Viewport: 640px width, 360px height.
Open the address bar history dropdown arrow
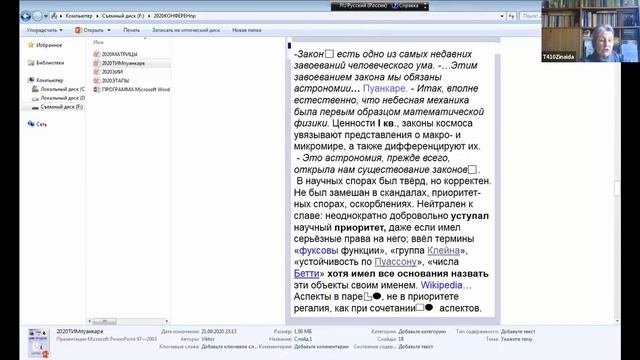click(x=502, y=16)
